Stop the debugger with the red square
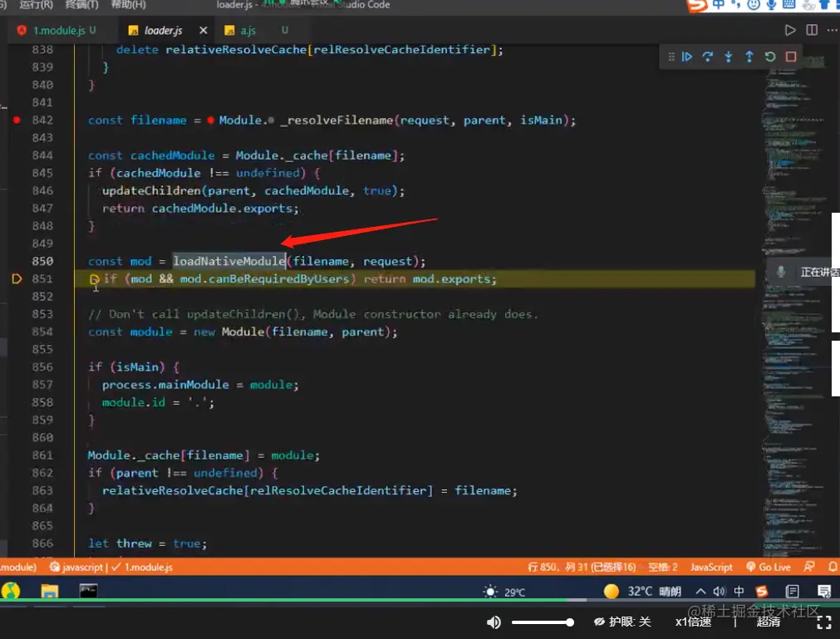 791,57
